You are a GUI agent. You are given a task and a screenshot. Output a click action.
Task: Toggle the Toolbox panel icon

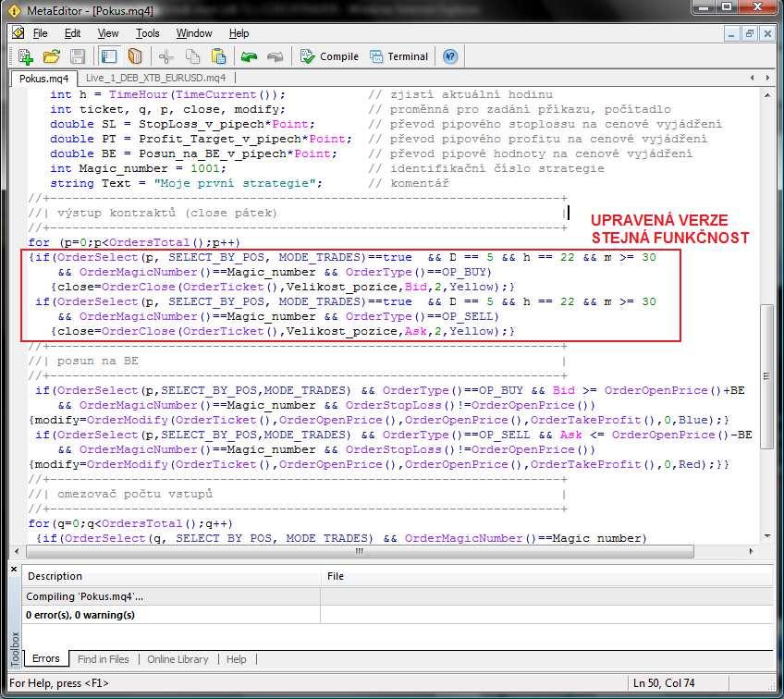108,56
